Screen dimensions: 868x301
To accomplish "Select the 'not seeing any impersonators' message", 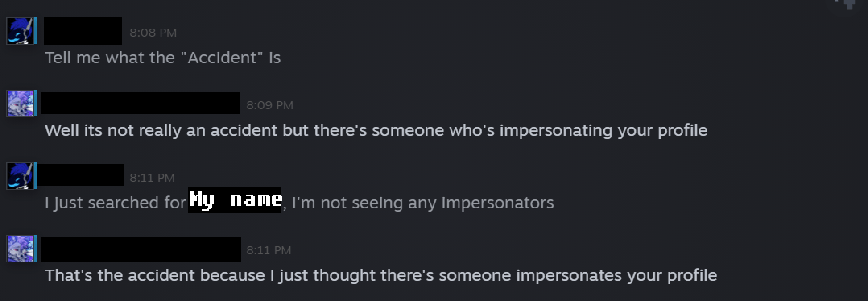I will [x=300, y=203].
